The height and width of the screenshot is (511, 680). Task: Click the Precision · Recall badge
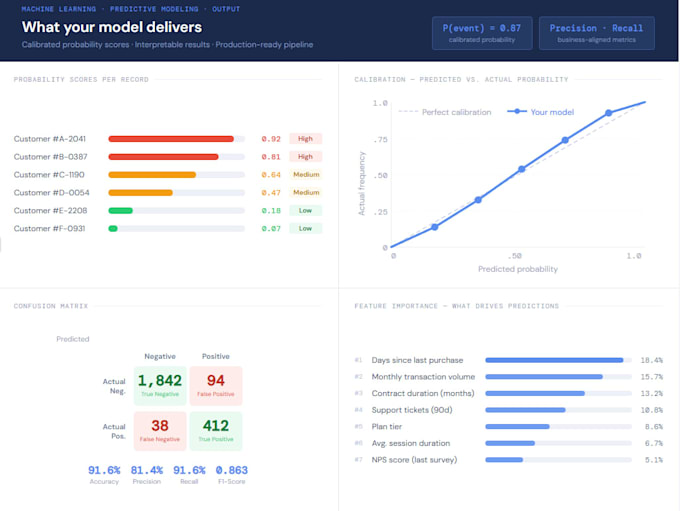596,33
